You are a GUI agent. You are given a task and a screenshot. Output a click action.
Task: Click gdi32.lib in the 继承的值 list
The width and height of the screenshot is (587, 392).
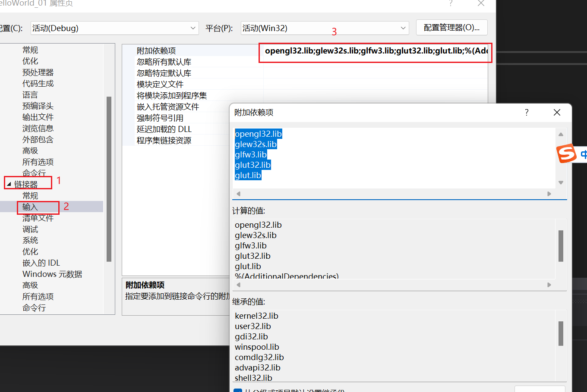(x=251, y=337)
